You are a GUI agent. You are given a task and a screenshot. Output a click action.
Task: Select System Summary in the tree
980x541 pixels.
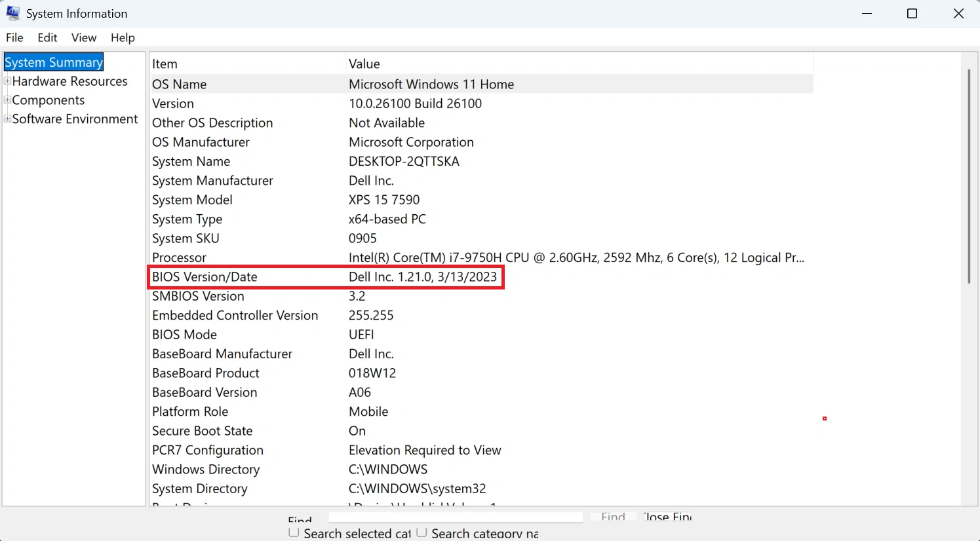pos(54,62)
